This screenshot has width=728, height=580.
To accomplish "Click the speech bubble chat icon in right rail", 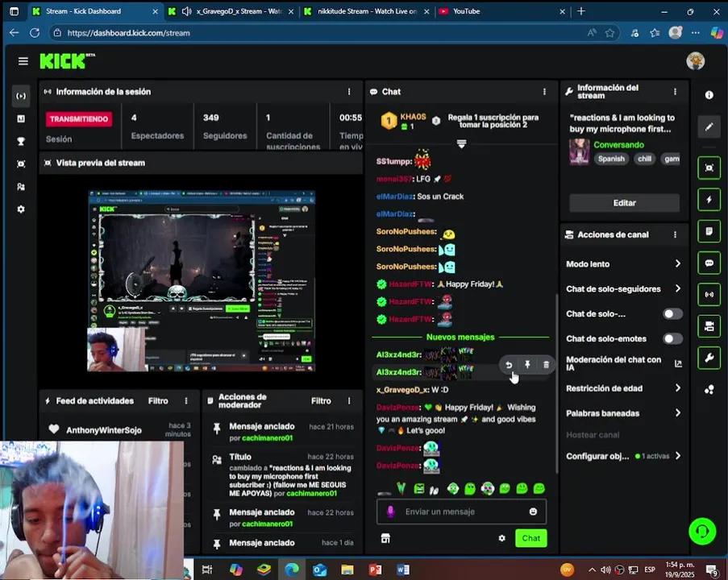I will pos(709,263).
